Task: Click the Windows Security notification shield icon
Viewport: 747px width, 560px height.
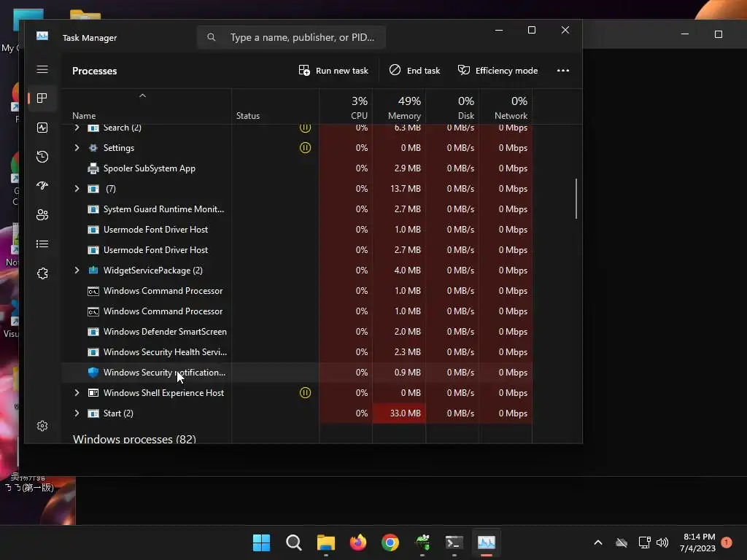Action: pos(93,373)
